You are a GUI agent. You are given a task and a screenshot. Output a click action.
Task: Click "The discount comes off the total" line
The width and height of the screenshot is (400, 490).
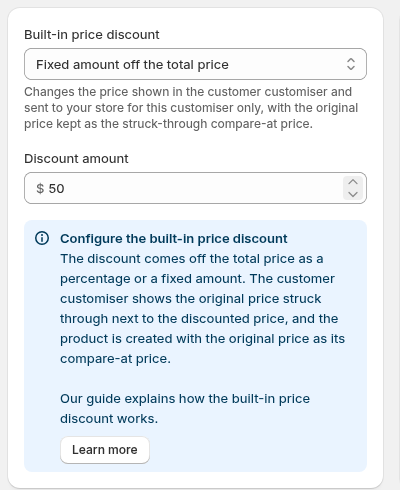point(192,259)
